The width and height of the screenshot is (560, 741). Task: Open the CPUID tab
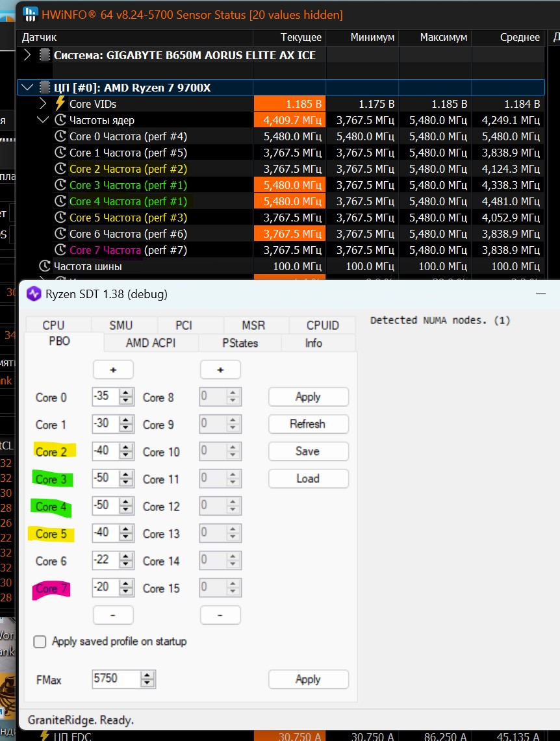323,325
